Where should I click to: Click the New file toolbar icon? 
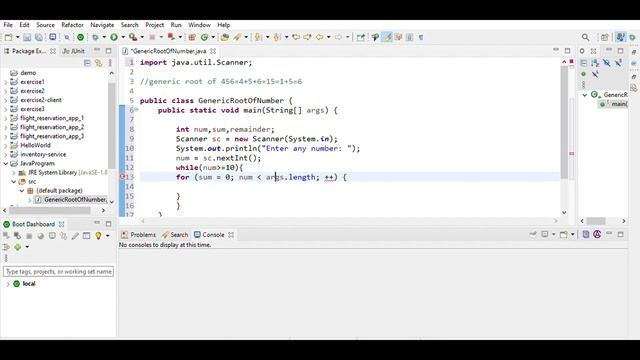pos(9,37)
